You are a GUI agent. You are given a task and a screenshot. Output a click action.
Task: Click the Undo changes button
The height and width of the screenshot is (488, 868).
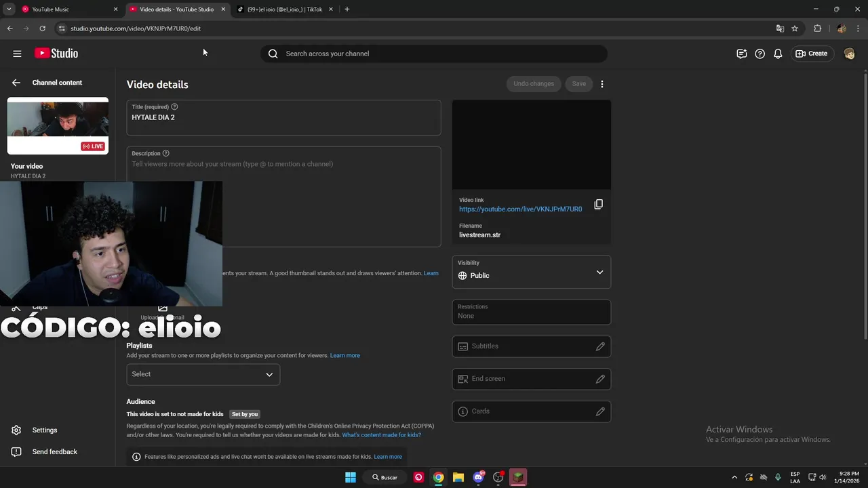click(x=534, y=84)
